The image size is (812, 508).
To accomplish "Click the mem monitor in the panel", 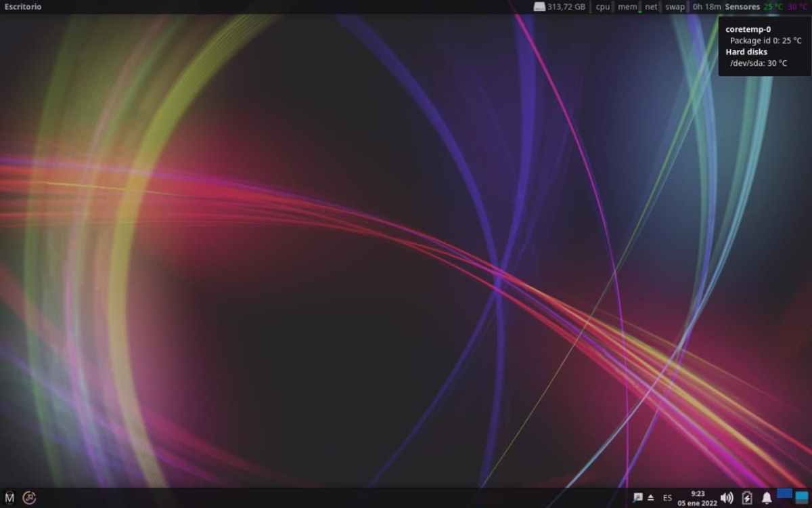I will coord(627,7).
